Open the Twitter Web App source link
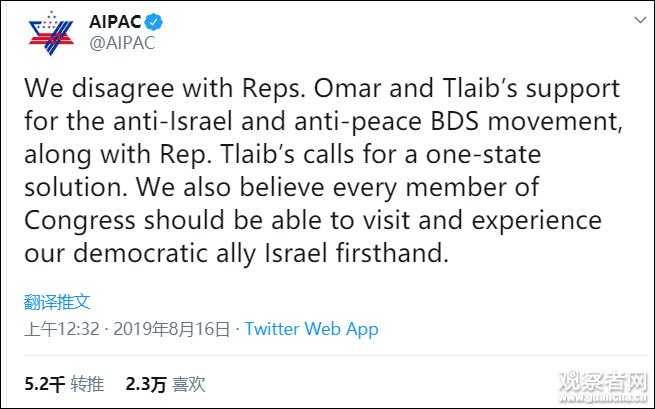 pyautogui.click(x=311, y=328)
